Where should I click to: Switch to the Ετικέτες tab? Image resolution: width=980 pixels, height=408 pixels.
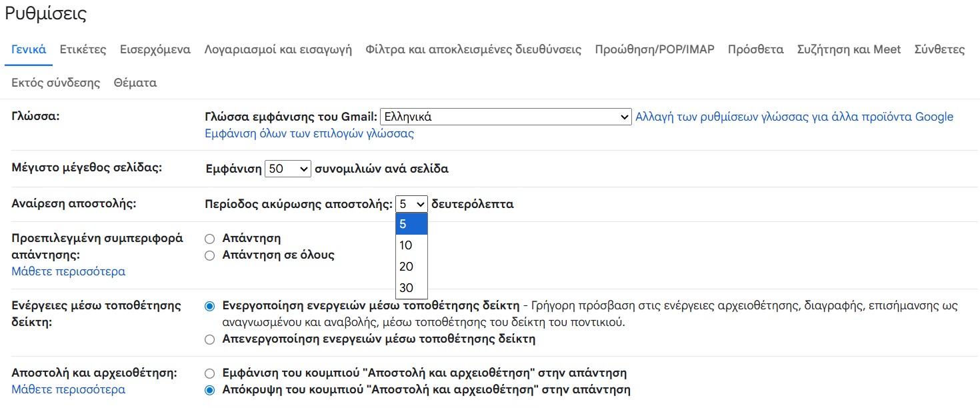pyautogui.click(x=82, y=49)
